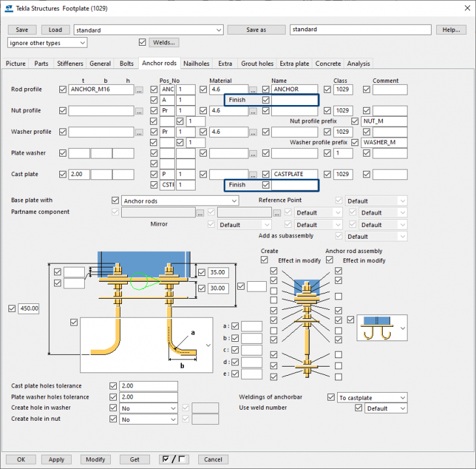Open the Base plate with Anchor rods dropdown
476x469 pixels.
(x=180, y=201)
